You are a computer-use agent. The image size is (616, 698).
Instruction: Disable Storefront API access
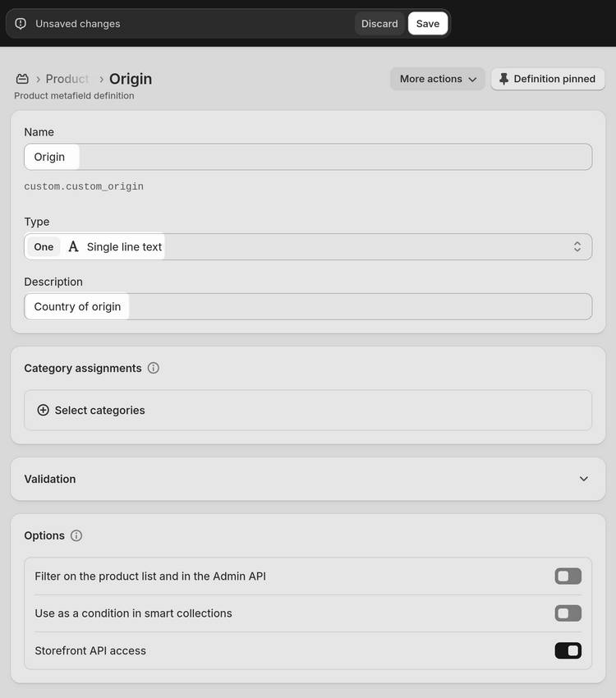tap(568, 650)
